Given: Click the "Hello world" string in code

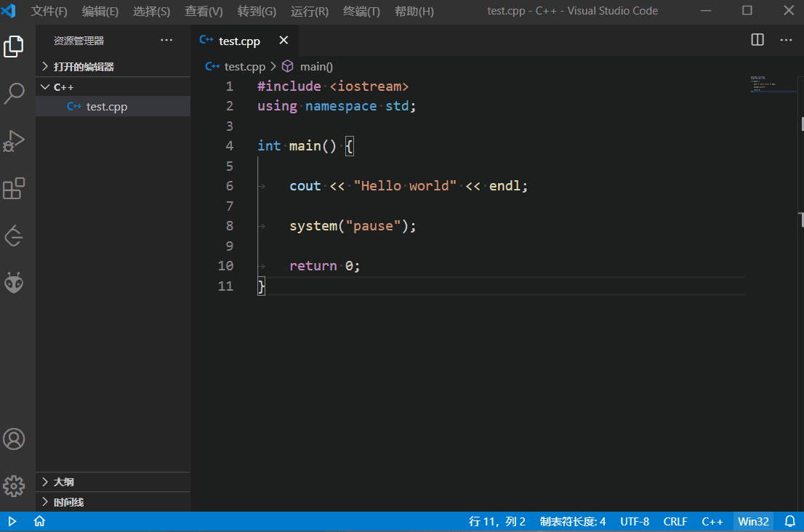Looking at the screenshot, I should (x=405, y=185).
